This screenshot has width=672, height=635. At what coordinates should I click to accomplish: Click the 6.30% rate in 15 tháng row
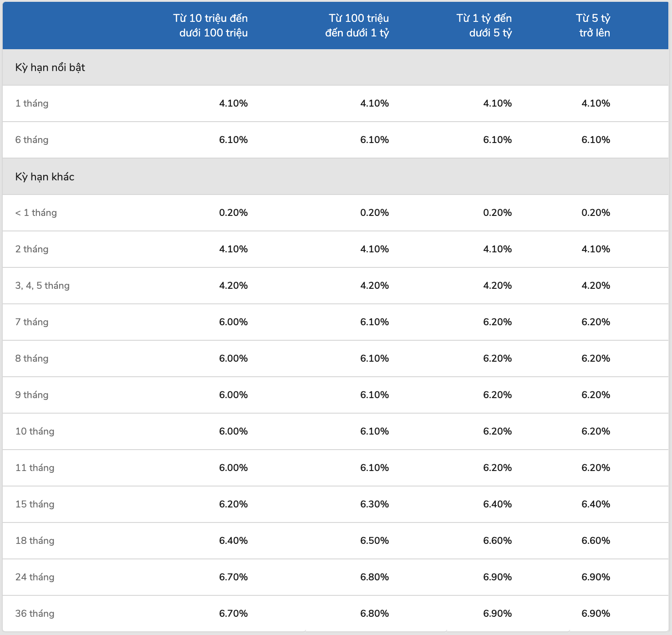coord(375,504)
